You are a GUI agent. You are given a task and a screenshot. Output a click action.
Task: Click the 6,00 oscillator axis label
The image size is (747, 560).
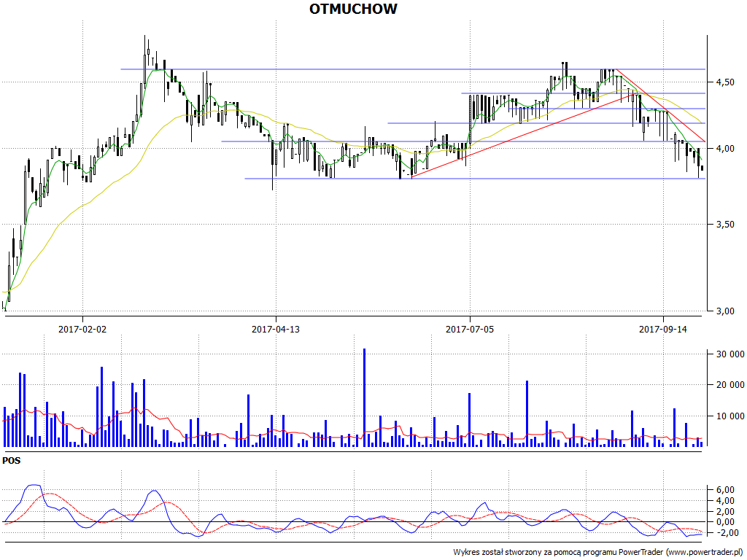click(x=725, y=490)
